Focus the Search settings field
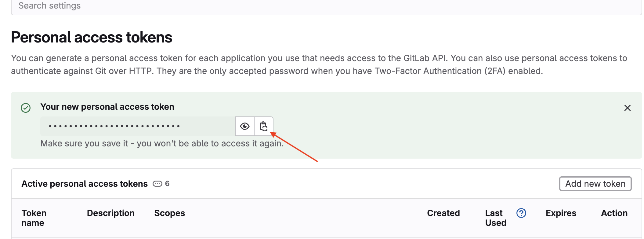This screenshot has height=239, width=644. coord(327,6)
